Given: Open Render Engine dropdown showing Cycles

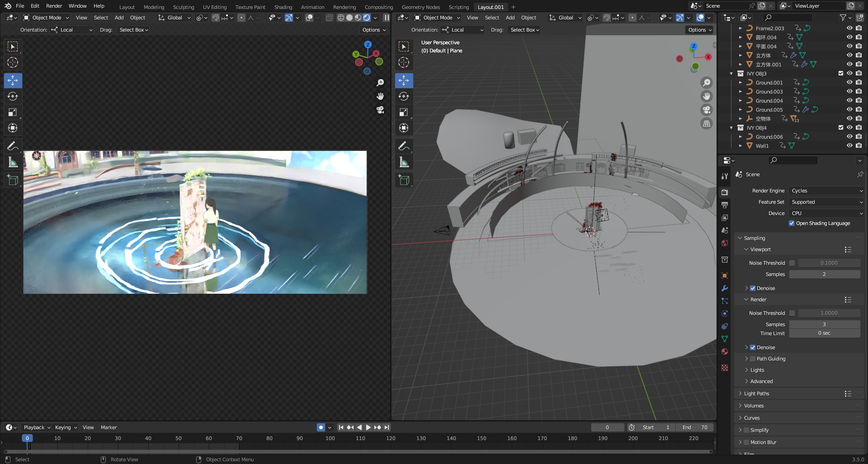Looking at the screenshot, I should click(x=826, y=191).
